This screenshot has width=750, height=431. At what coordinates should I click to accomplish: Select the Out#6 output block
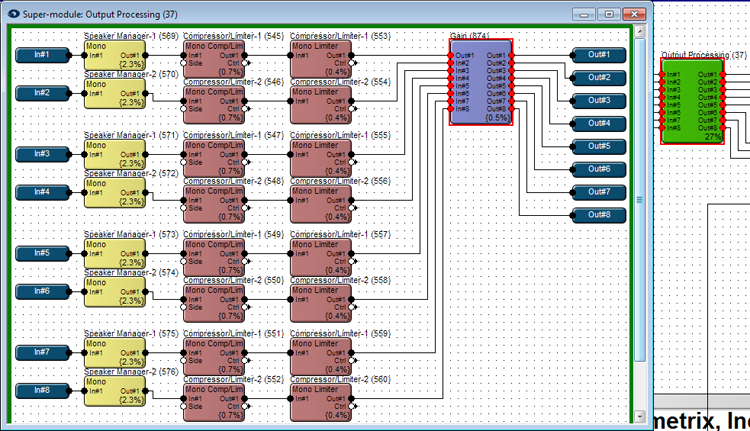pyautogui.click(x=599, y=169)
